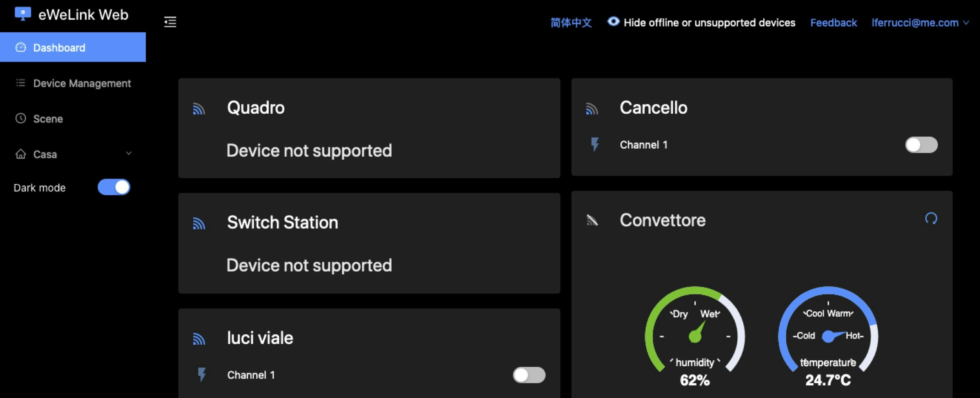980x398 pixels.
Task: Click the Cancello Channel 1 bolt icon
Action: (595, 145)
